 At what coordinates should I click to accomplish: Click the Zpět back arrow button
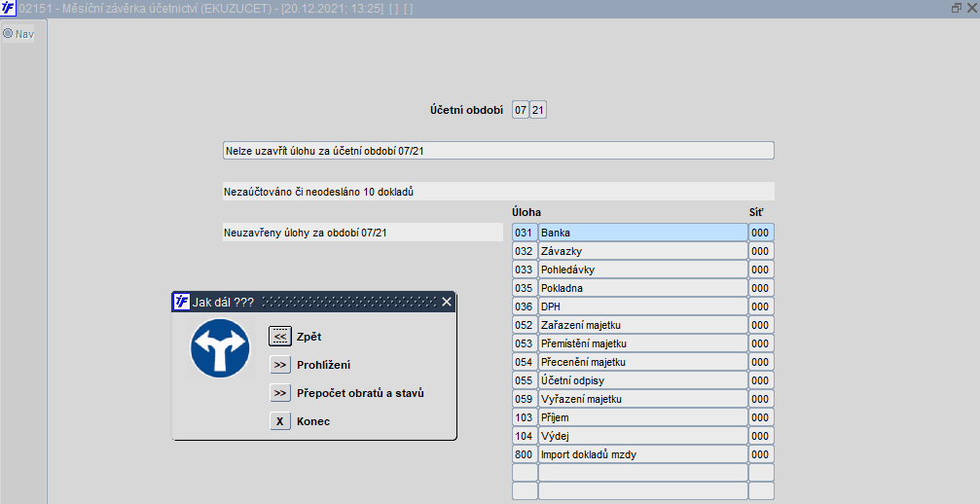click(280, 336)
